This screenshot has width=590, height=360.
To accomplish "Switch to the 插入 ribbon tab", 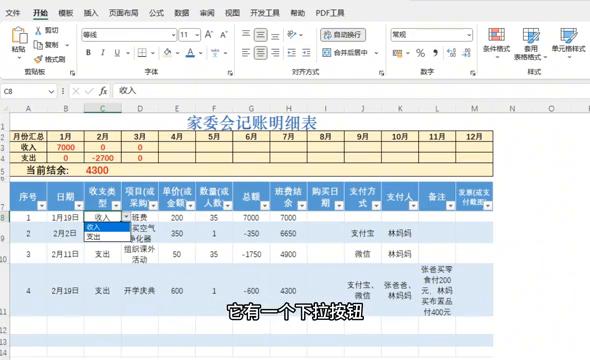I will coord(91,13).
